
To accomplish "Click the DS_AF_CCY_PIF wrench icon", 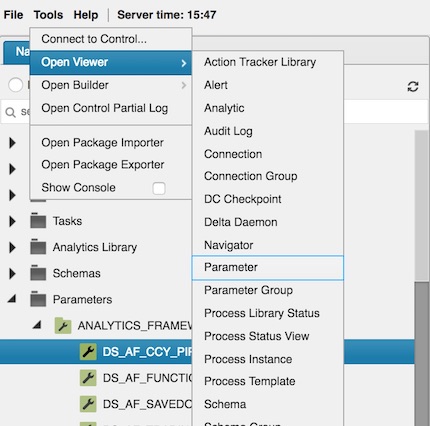I will (x=88, y=352).
